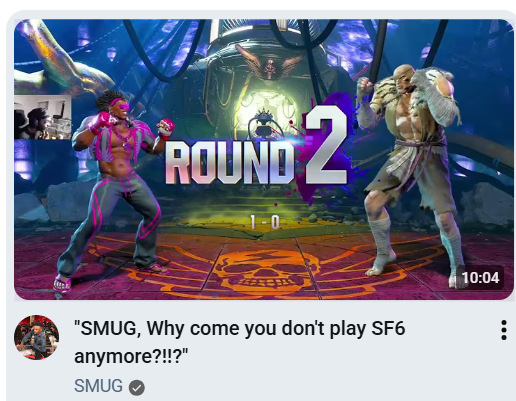The width and height of the screenshot is (516, 401).
Task: Open the three-dot more options menu
Action: point(504,330)
